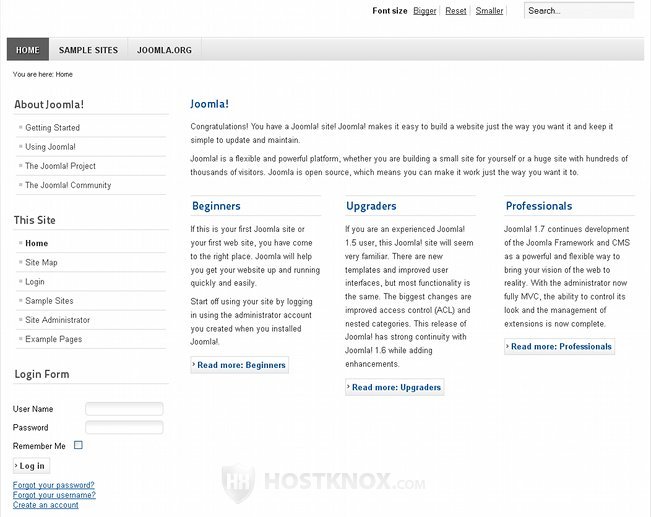This screenshot has height=517, width=651.
Task: Click Read more: Professionals button
Action: pyautogui.click(x=559, y=346)
